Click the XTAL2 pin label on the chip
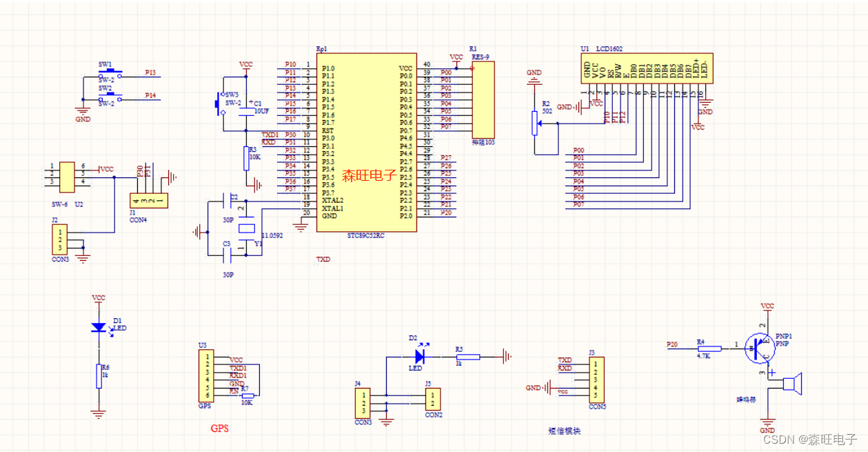This screenshot has height=452, width=868. coord(332,200)
